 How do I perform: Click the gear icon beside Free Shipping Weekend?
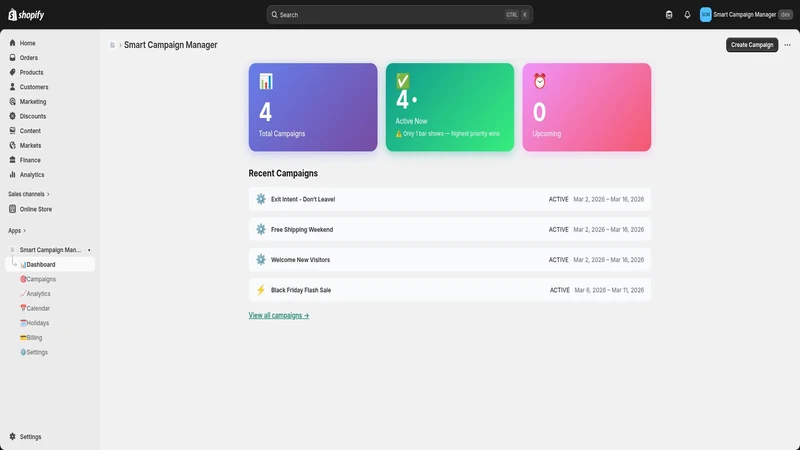261,229
